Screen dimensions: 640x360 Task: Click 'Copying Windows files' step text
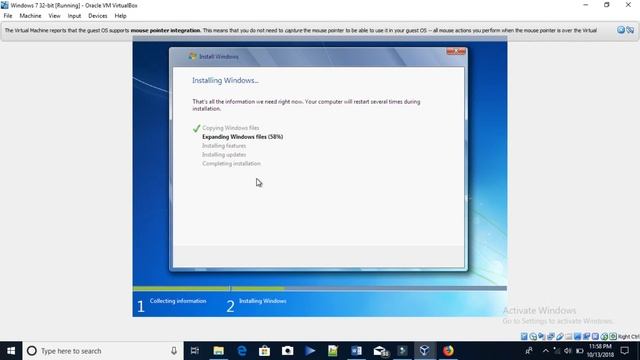point(231,128)
